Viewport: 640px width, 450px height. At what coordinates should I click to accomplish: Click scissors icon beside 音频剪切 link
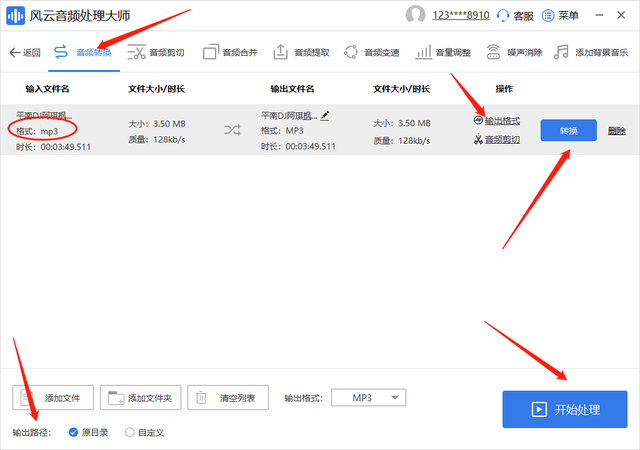478,139
